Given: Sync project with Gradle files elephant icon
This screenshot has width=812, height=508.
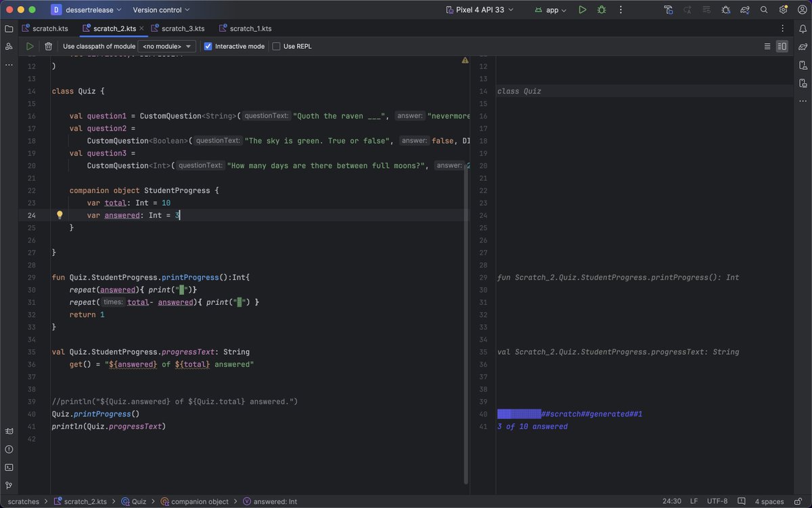Looking at the screenshot, I should click(x=745, y=10).
